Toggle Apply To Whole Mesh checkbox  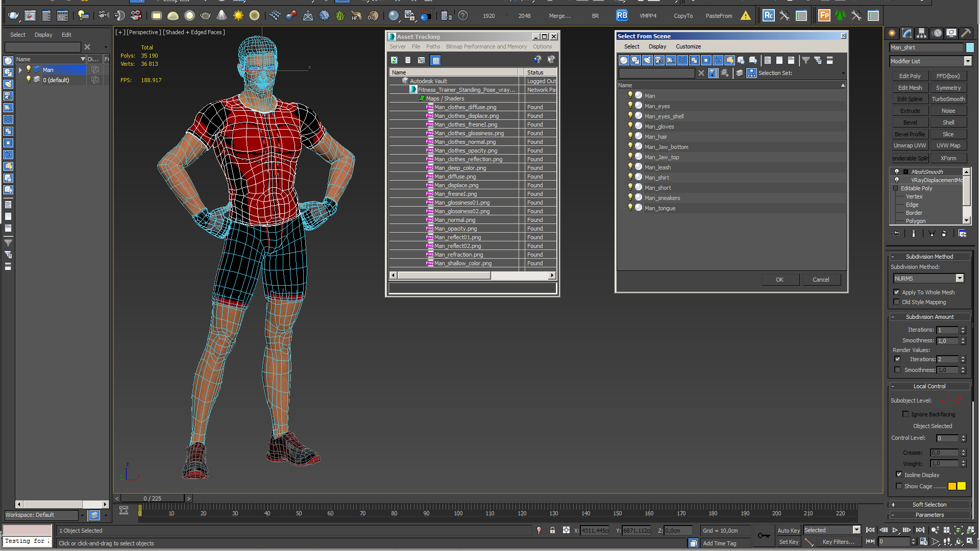897,292
